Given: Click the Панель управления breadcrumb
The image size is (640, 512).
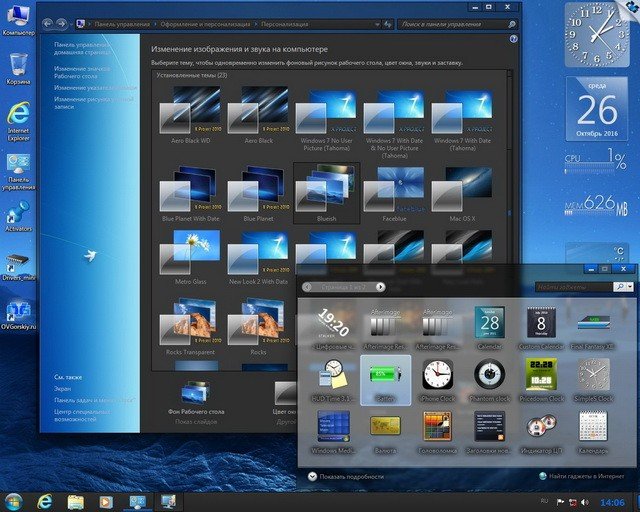Looking at the screenshot, I should [122, 24].
